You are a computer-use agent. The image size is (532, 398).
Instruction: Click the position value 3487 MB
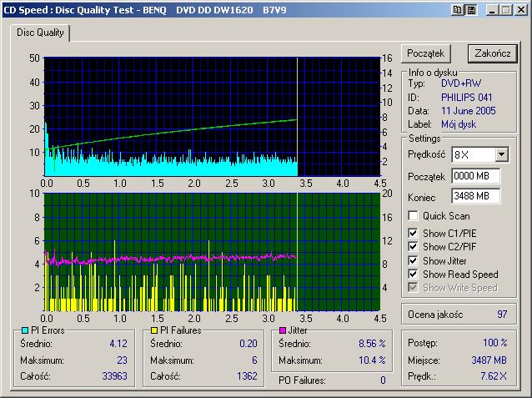click(489, 360)
